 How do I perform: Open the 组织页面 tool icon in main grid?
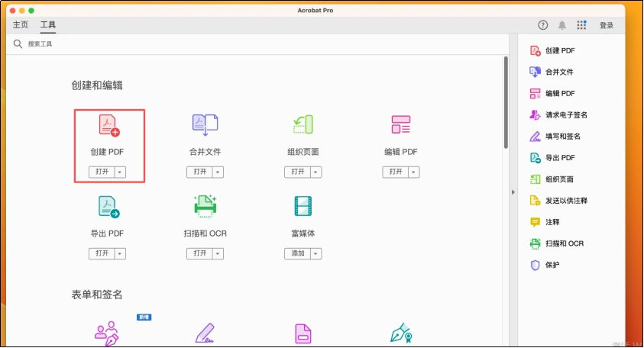coord(303,124)
